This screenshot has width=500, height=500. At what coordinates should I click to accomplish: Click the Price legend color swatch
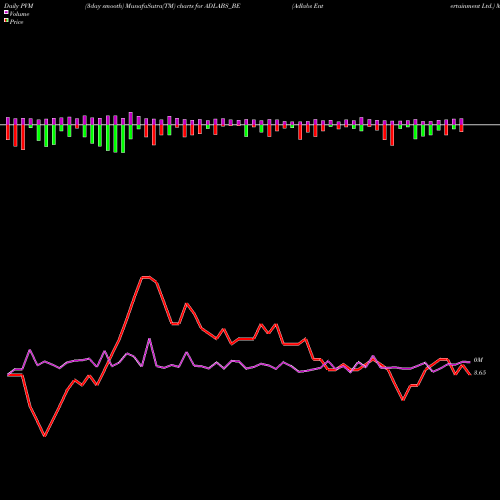coord(6,21)
